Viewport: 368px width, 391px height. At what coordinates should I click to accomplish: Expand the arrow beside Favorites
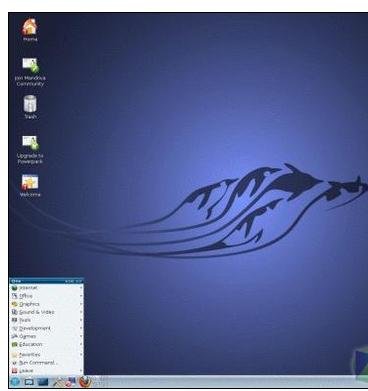(x=81, y=355)
